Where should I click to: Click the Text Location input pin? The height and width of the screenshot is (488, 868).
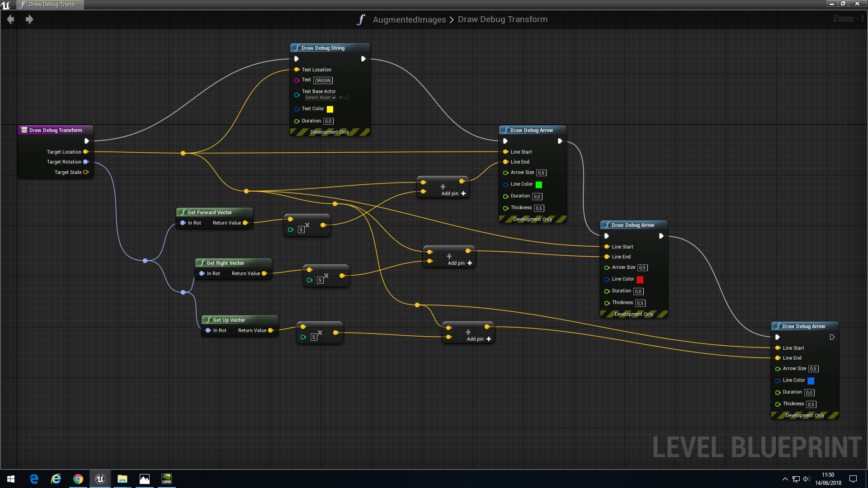click(297, 70)
